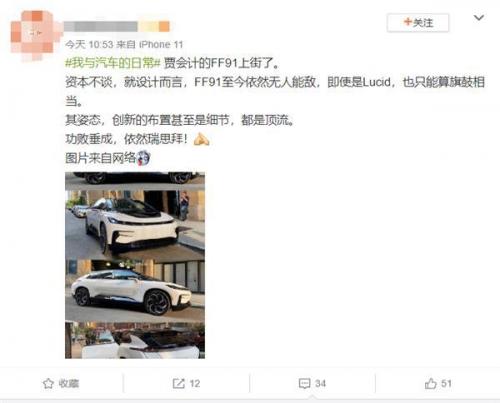Click the comment count 34
This screenshot has height=403, width=500.
click(320, 384)
